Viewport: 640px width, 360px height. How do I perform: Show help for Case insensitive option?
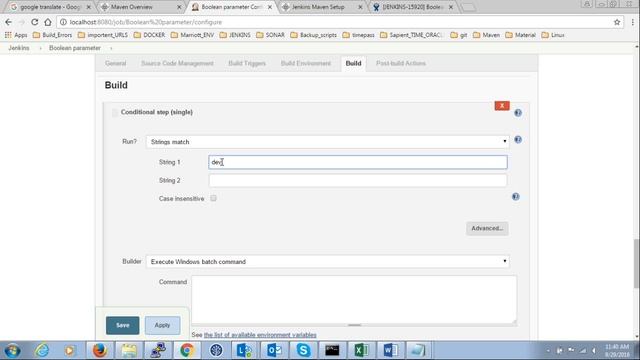point(516,197)
